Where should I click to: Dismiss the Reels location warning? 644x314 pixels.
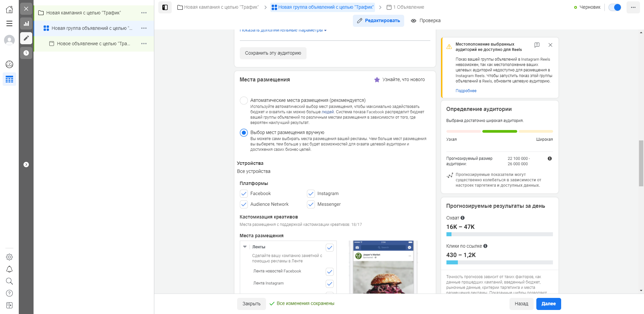550,45
